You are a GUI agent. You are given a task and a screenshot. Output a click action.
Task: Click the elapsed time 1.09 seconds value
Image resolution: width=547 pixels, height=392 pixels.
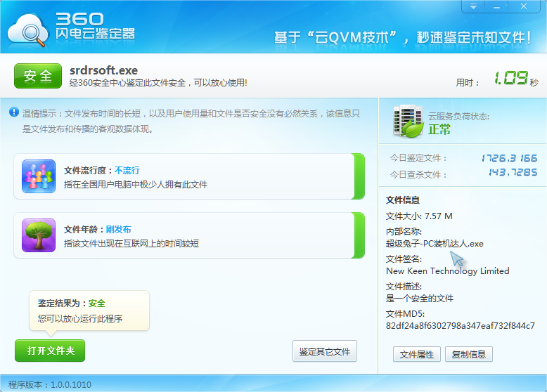pyautogui.click(x=511, y=78)
